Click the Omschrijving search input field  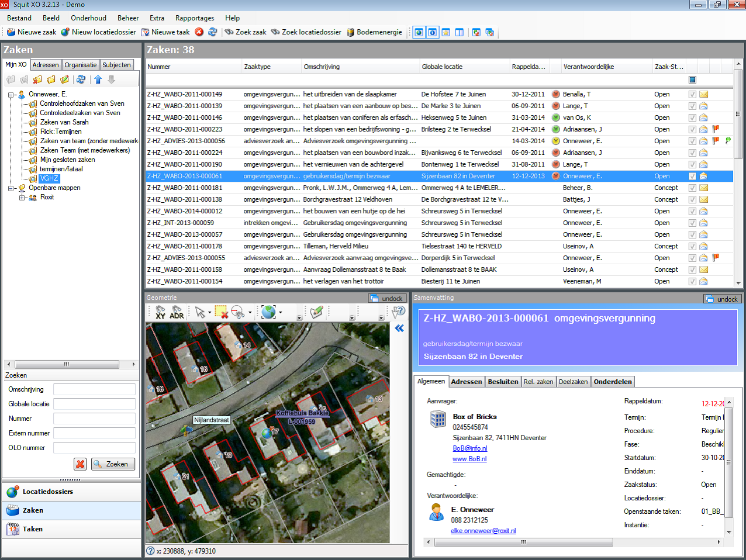94,389
